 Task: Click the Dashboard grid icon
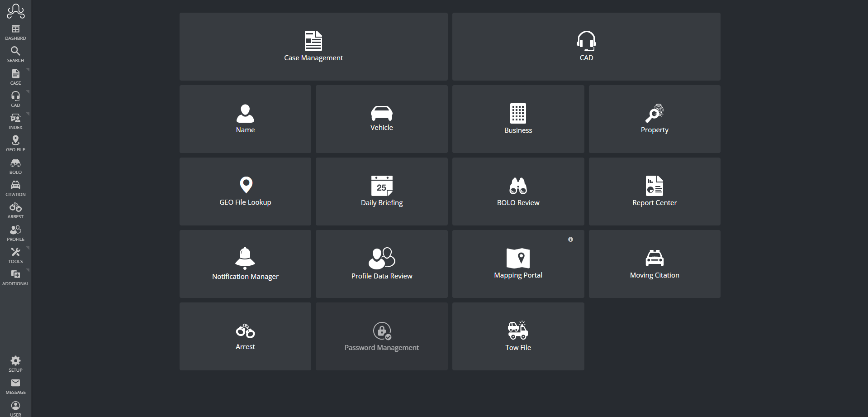point(15,29)
